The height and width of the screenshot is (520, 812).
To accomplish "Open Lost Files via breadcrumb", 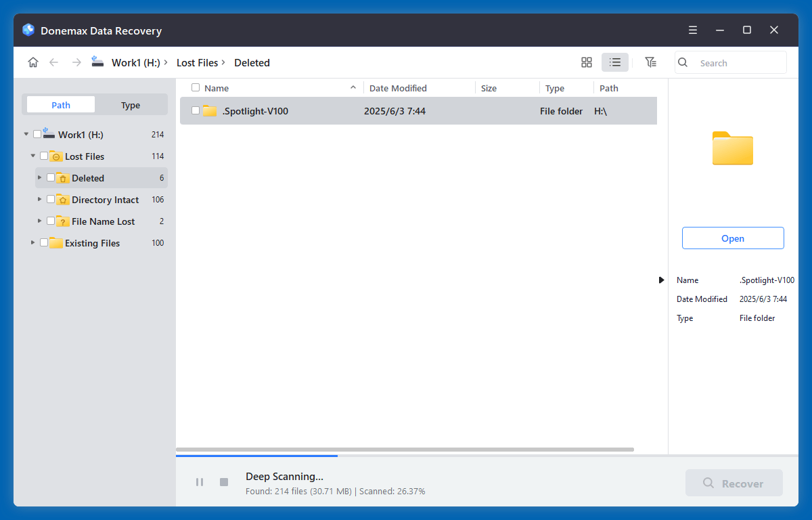I will point(196,62).
